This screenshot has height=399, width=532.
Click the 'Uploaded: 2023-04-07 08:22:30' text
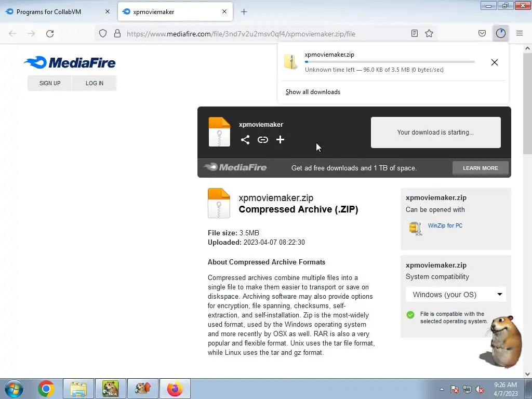click(256, 242)
